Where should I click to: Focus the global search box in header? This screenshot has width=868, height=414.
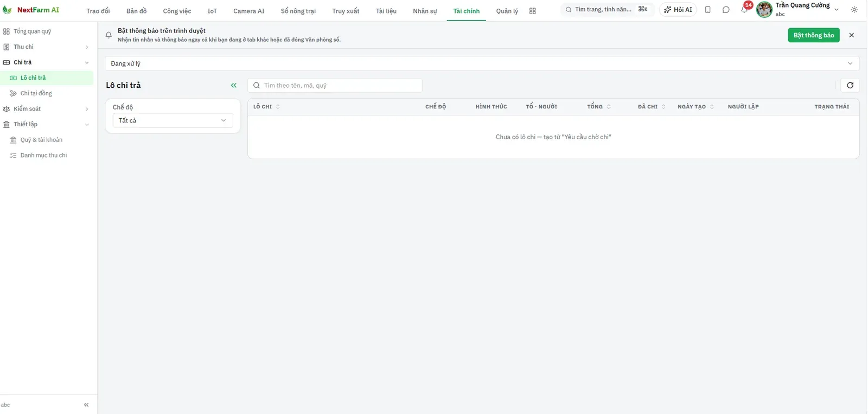coord(607,10)
